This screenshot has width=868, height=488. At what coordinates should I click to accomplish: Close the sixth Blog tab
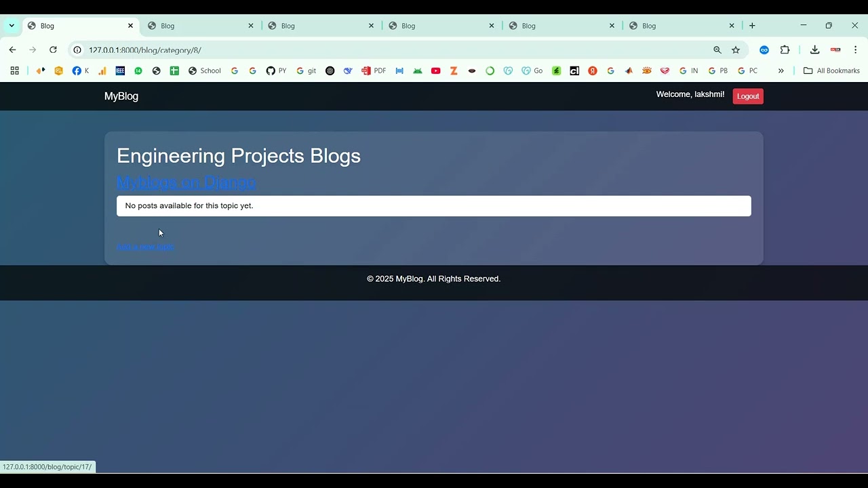coord(732,26)
